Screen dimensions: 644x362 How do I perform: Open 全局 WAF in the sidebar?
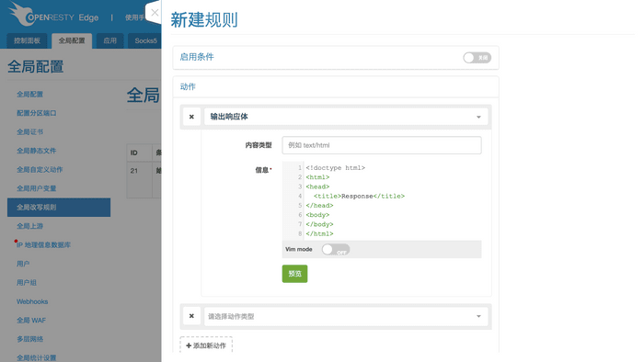coord(31,321)
